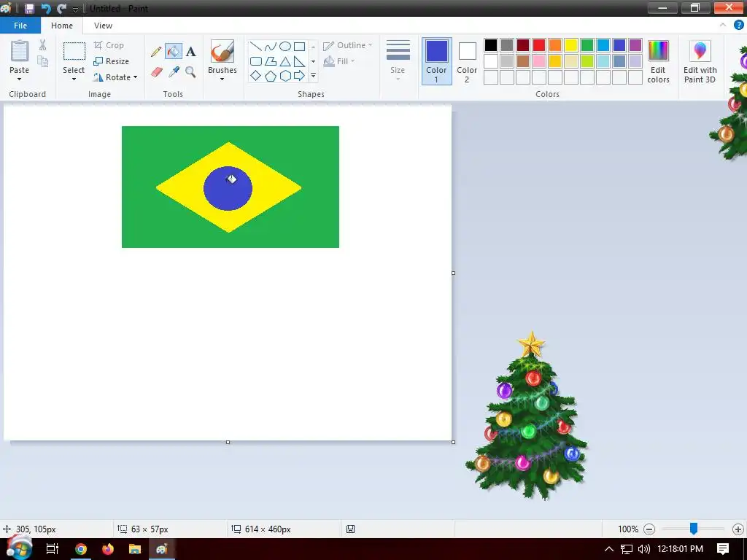Open Edit with Paint 3D
Screen dimensions: 747x560
click(x=700, y=62)
